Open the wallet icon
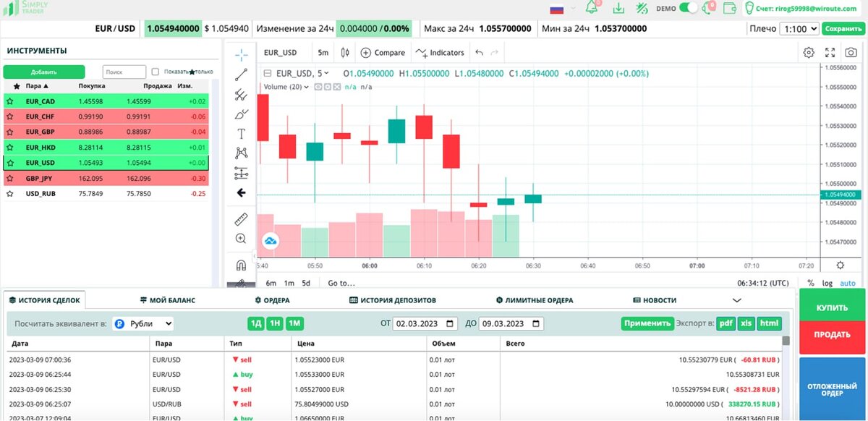868x421 pixels. (x=729, y=9)
